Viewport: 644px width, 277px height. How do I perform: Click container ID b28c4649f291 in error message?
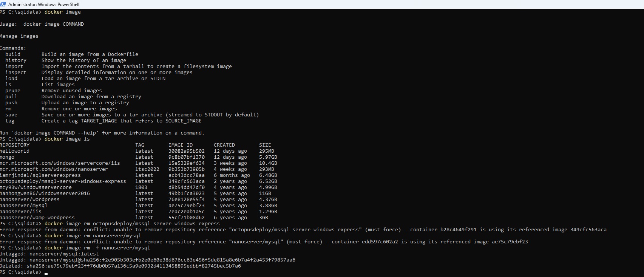pos(459,230)
